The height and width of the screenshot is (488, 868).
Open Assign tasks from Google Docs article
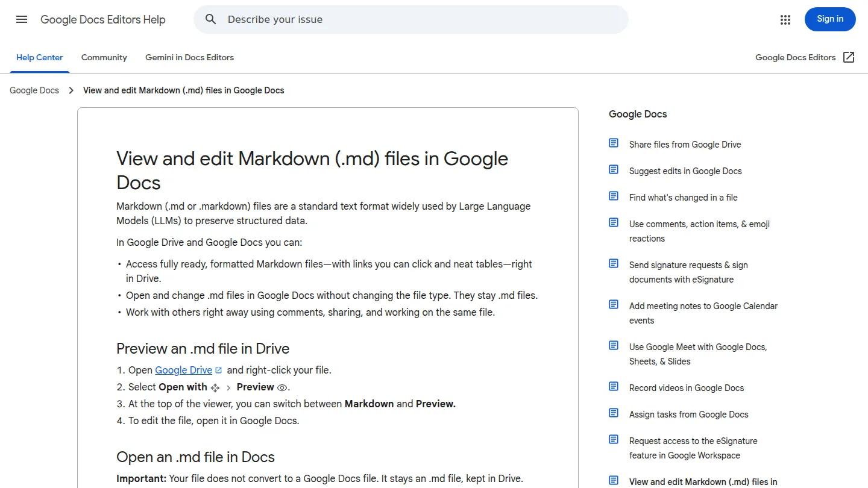coord(689,414)
